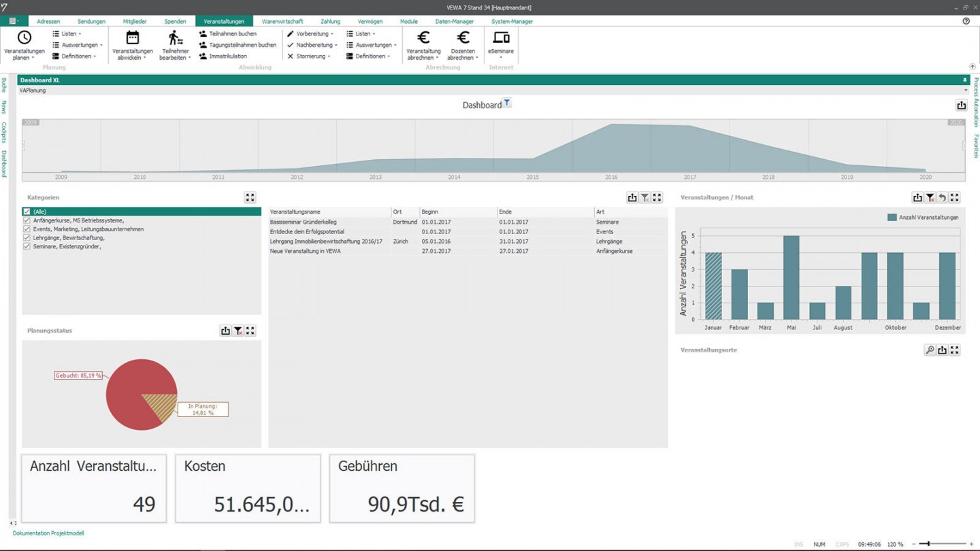
Task: Click the Dozenten abrechnen euro icon
Action: coord(463,37)
